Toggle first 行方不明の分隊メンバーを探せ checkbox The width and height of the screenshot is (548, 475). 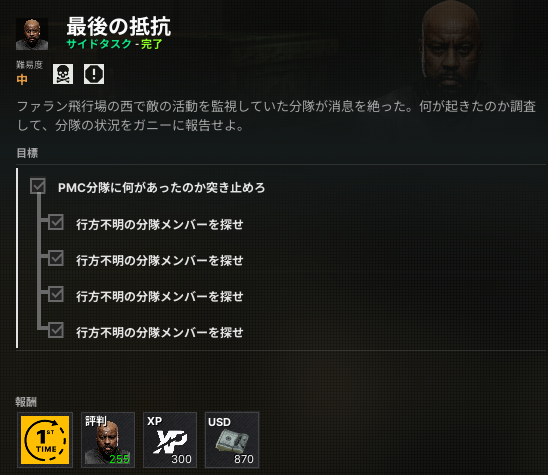coord(56,222)
